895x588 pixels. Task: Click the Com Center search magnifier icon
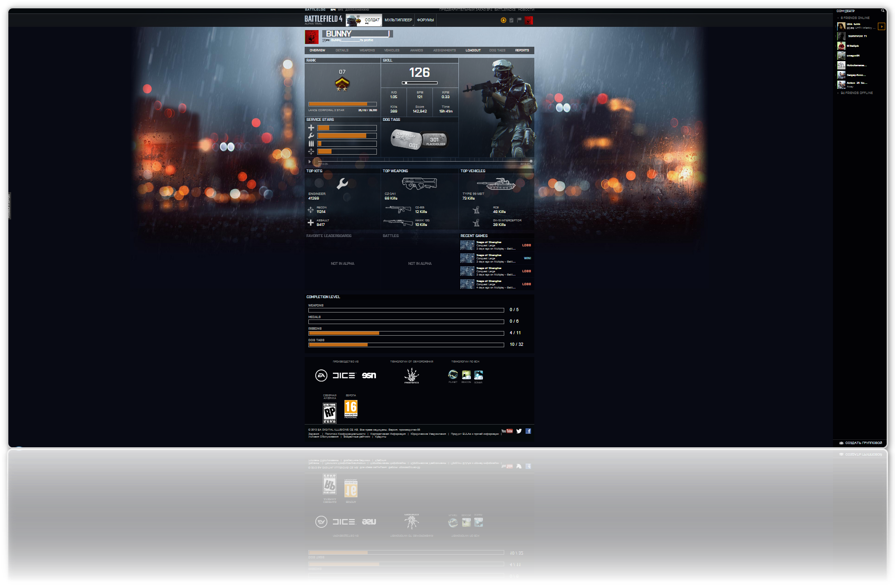[x=882, y=11]
